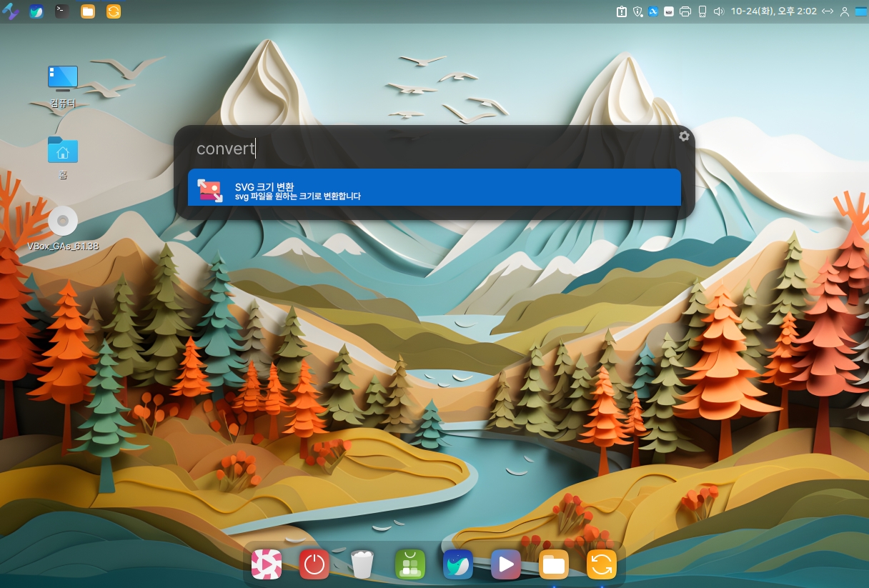The height and width of the screenshot is (588, 869).
Task: Focus the search field containing "convert"
Action: point(429,149)
